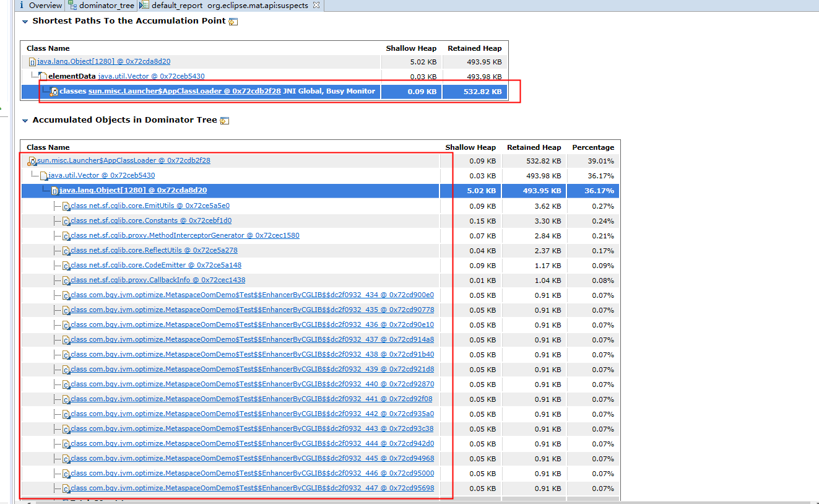Open EnhancerByCGLIB$$dc2f0932_447 class link

pyautogui.click(x=253, y=488)
